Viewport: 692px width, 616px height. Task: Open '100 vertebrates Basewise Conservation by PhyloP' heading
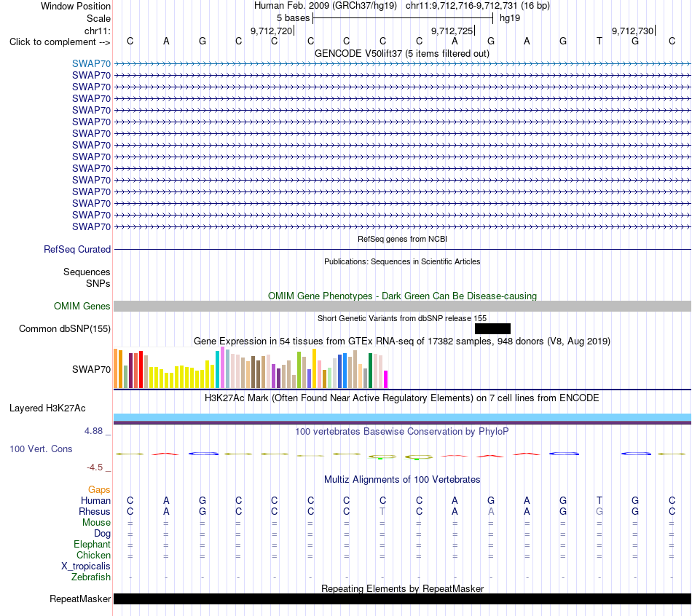pos(402,432)
